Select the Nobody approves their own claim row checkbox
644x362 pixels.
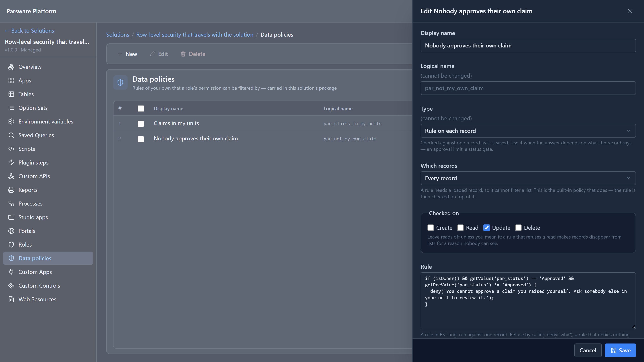coord(141,139)
